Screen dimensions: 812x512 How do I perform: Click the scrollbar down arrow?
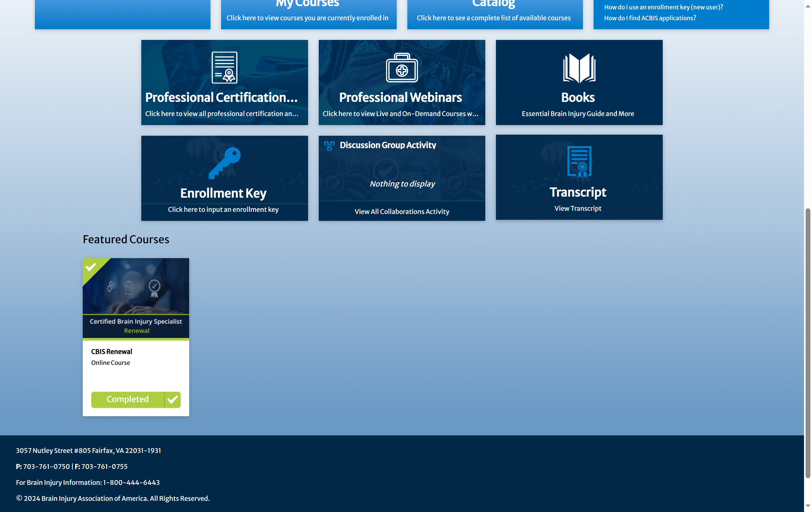tap(808, 506)
